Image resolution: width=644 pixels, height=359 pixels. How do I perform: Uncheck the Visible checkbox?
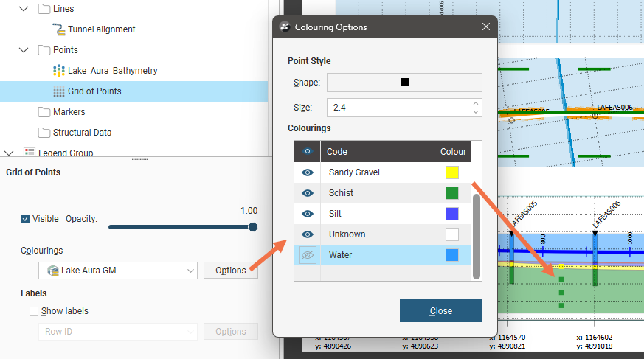pos(26,219)
